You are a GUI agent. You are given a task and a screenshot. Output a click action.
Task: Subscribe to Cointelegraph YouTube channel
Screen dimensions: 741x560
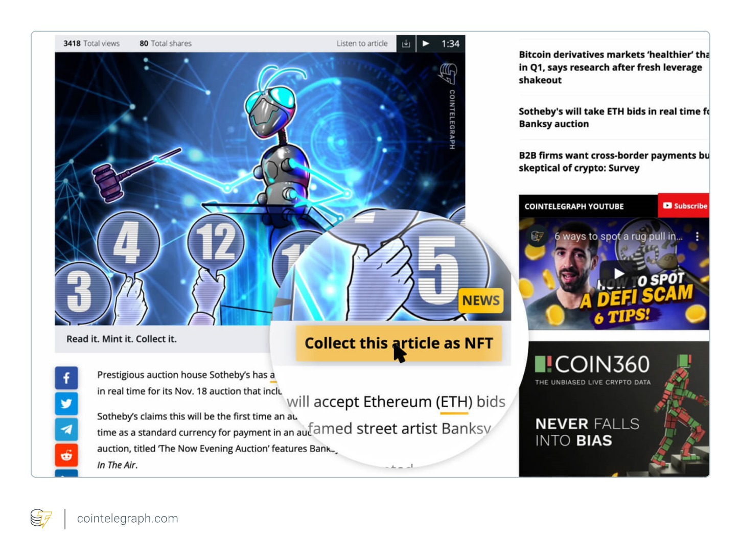tap(684, 206)
